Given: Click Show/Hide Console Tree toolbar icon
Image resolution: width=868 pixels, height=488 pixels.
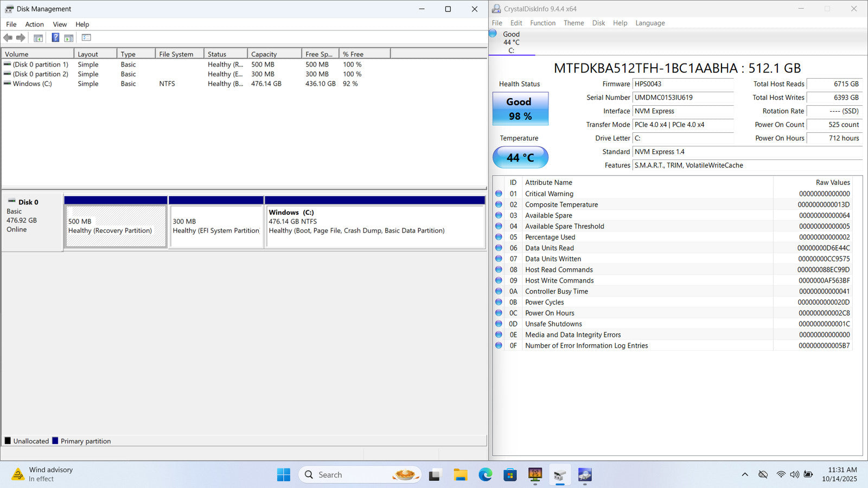Looking at the screenshot, I should coord(38,38).
